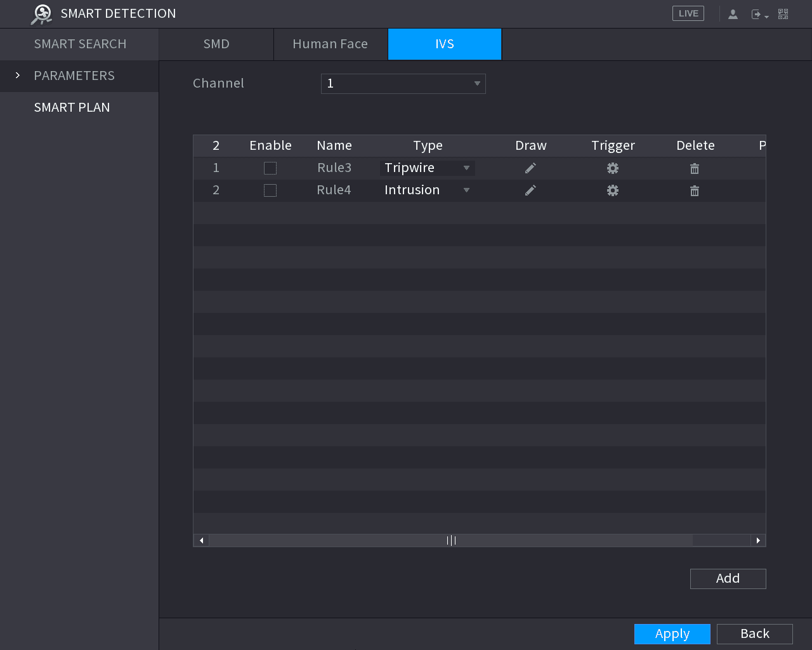Screen dimensions: 812x650
Task: Expand the PARAMETERS section chevron
Action: pyautogui.click(x=18, y=76)
